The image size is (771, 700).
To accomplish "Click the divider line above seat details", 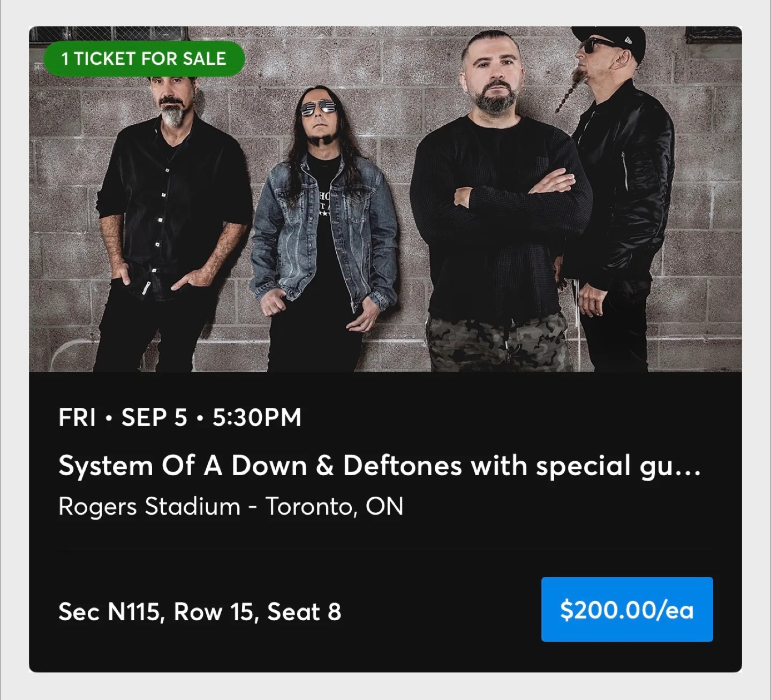I will click(x=385, y=550).
